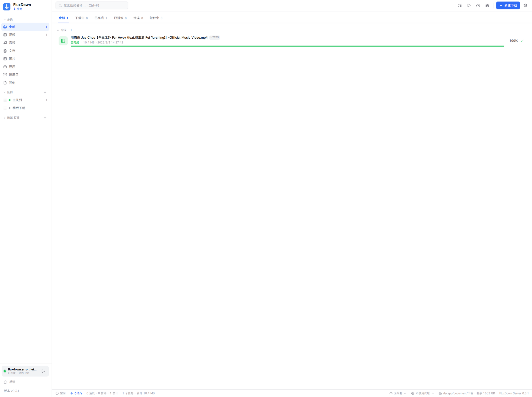Viewport: 532px width, 397px height.
Task: Click the 新建下载 button
Action: 508,5
